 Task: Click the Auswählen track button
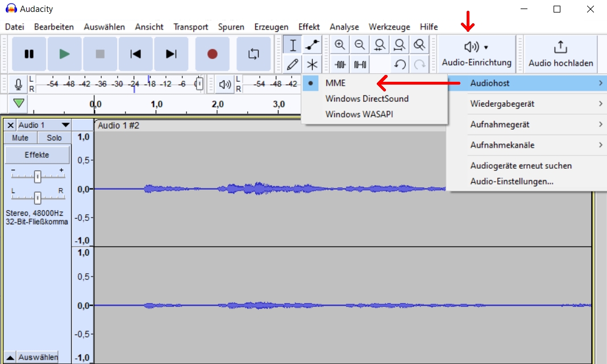(38, 357)
